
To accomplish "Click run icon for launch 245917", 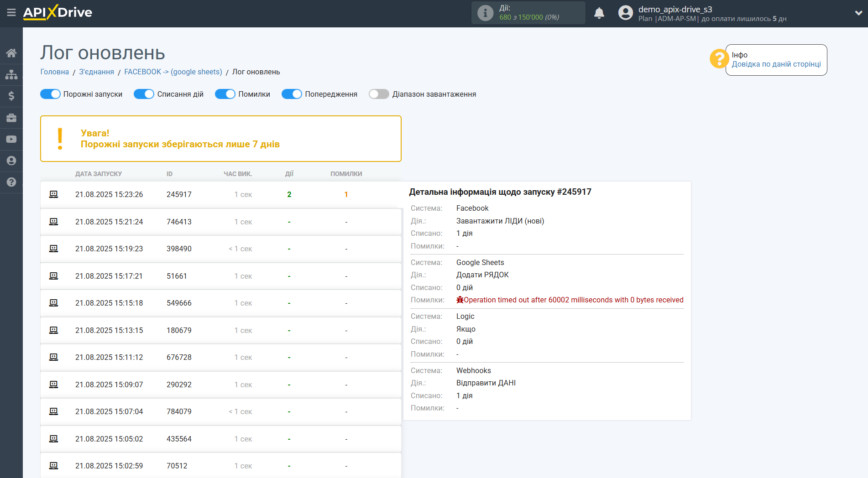I will [53, 194].
